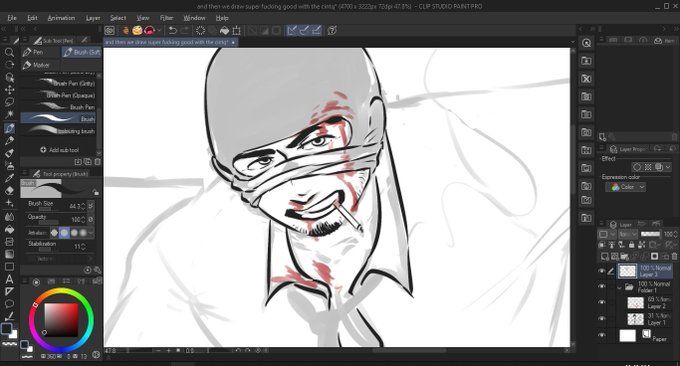Open the Quick Access magnifier icon in right dock
This screenshot has height=366, width=680.
pyautogui.click(x=586, y=43)
